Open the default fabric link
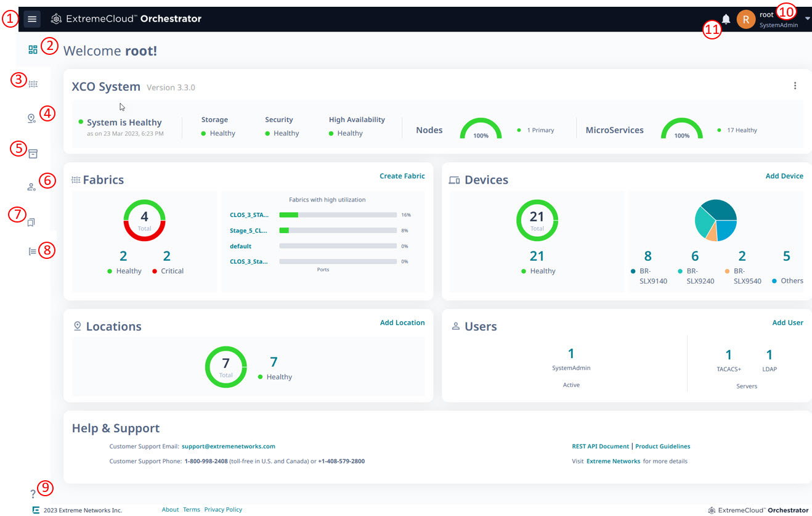Viewport: 812px width, 516px height. click(x=240, y=246)
